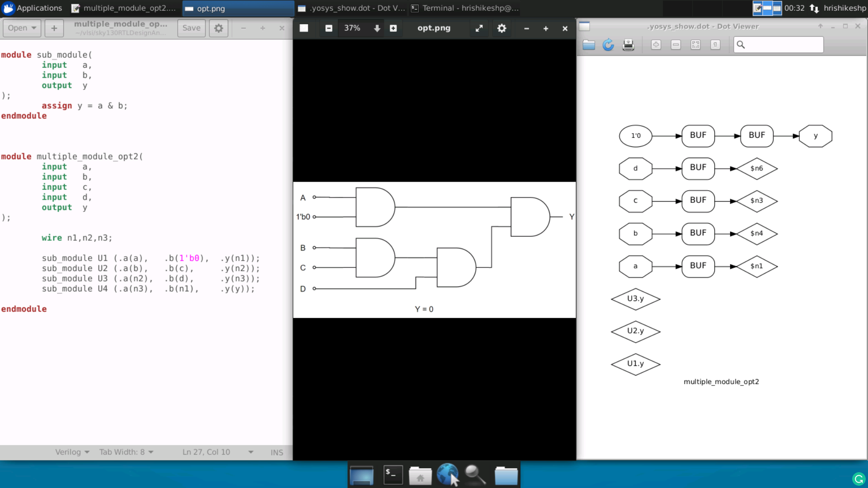Screen dimensions: 868x488
Task: Reload the graph in Dot Viewer
Action: [608, 45]
